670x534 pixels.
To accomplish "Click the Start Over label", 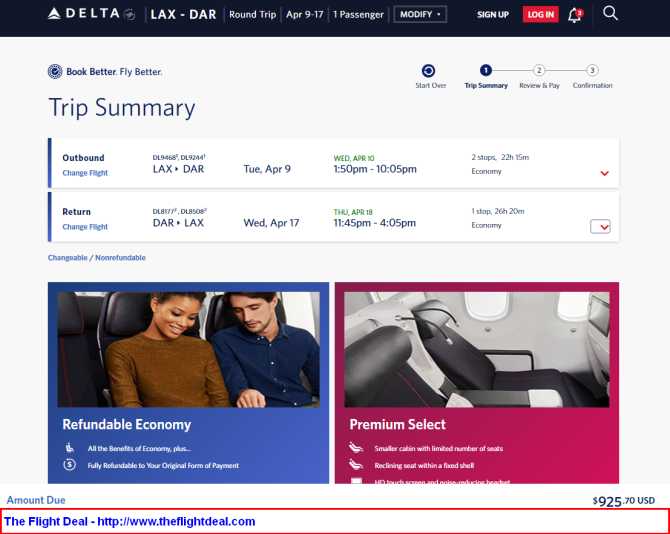I will (x=431, y=85).
